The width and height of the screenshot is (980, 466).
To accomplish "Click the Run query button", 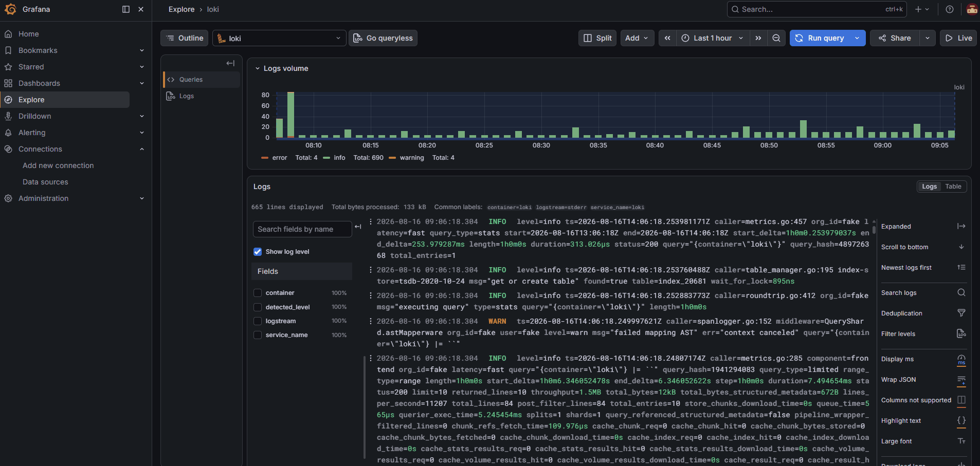I will click(820, 38).
